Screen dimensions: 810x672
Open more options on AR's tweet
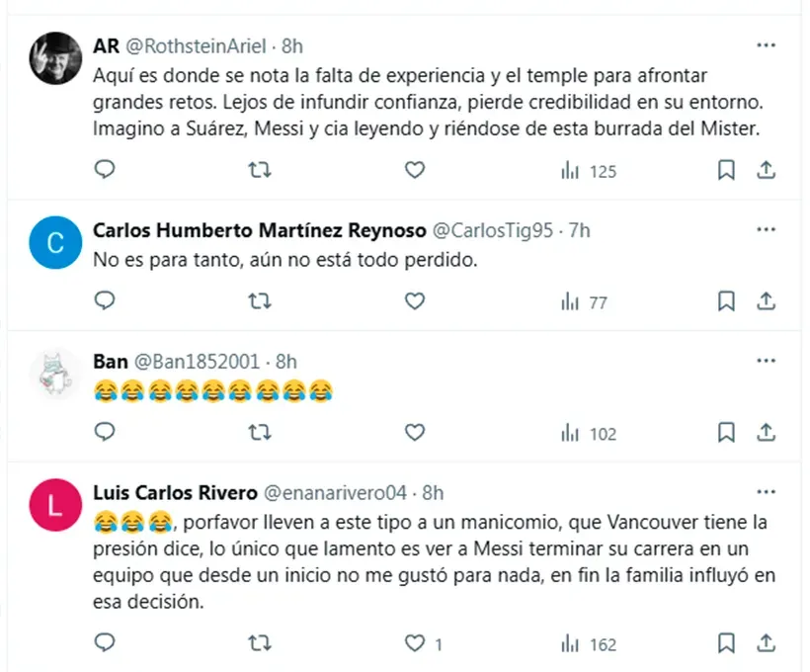tap(766, 45)
